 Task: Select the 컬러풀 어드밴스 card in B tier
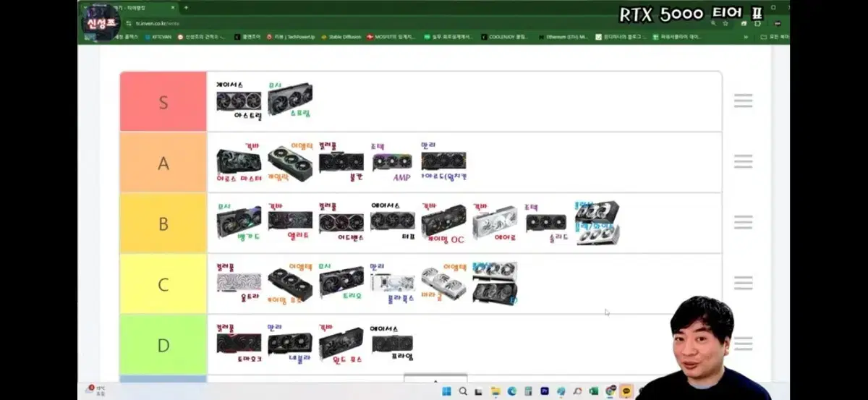point(341,222)
